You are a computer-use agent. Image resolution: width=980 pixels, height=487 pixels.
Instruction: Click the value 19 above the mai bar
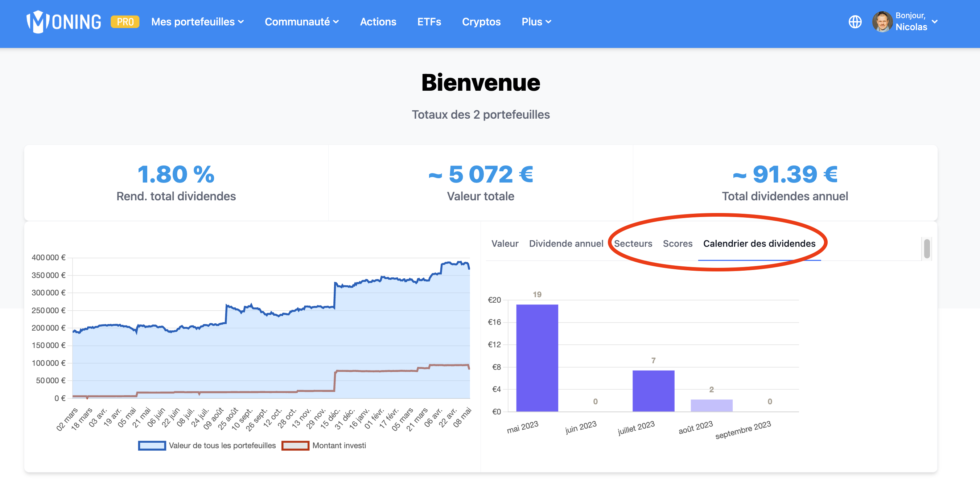(x=537, y=294)
